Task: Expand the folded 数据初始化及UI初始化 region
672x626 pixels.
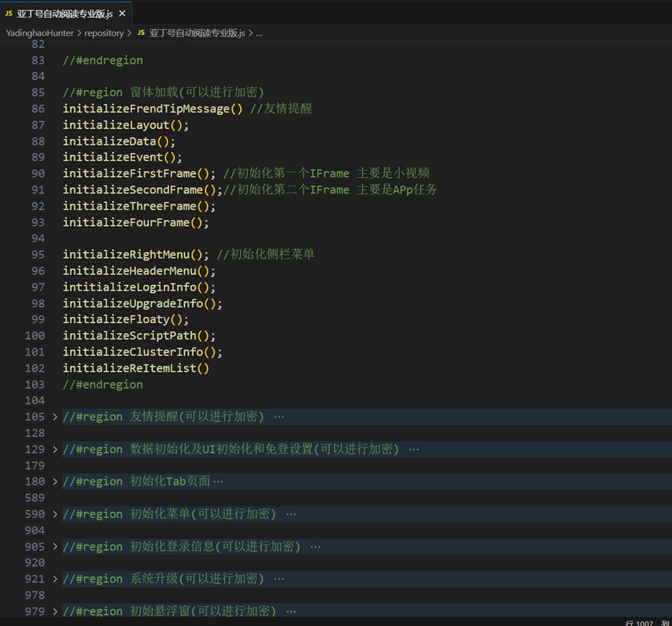Action: coord(55,449)
